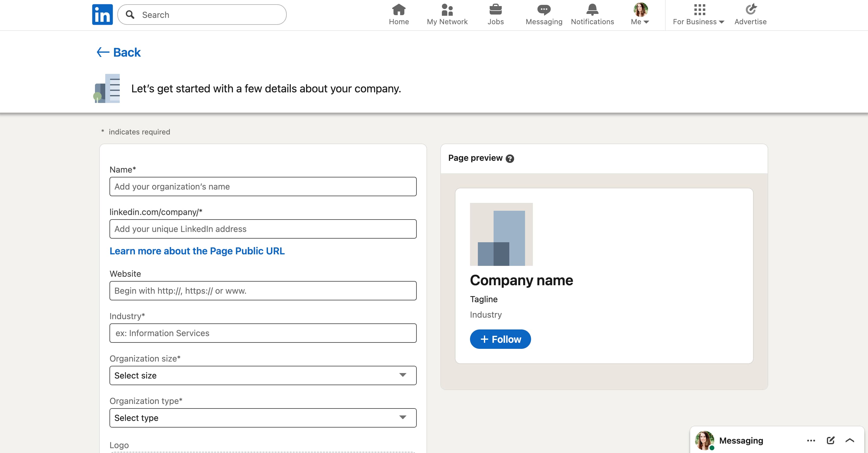Click the LinkedIn logo
The image size is (868, 453).
tap(102, 15)
